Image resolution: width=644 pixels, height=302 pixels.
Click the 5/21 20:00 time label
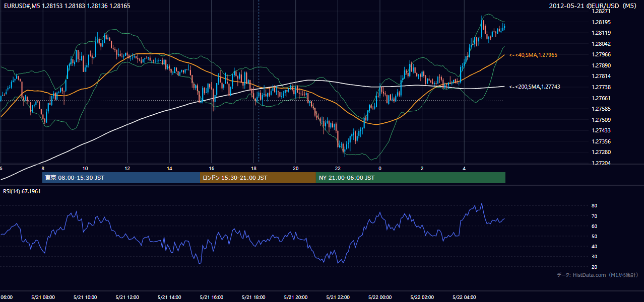pyautogui.click(x=295, y=297)
